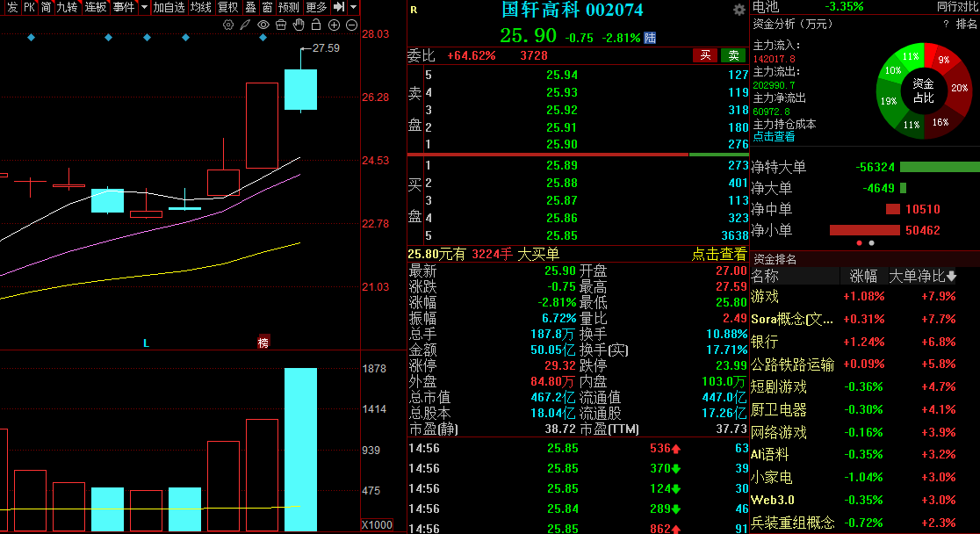Click the red 买 buy button
The width and height of the screenshot is (980, 534).
pyautogui.click(x=705, y=55)
